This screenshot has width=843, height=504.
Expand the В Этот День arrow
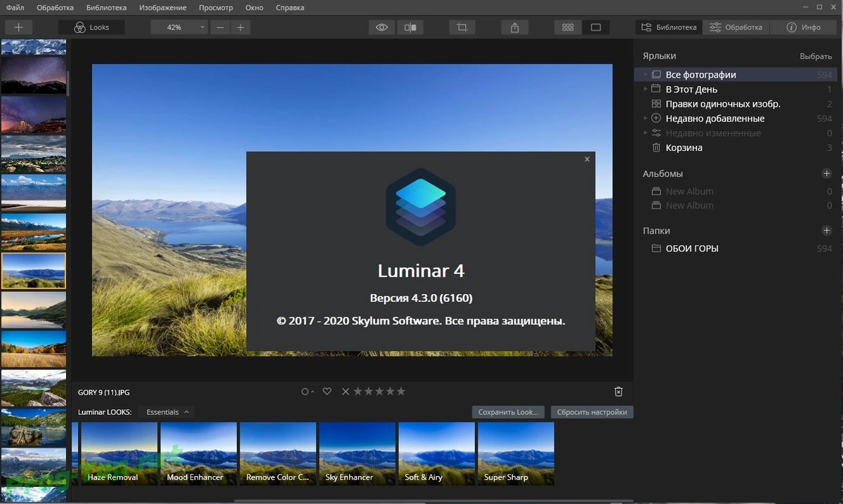pos(645,89)
